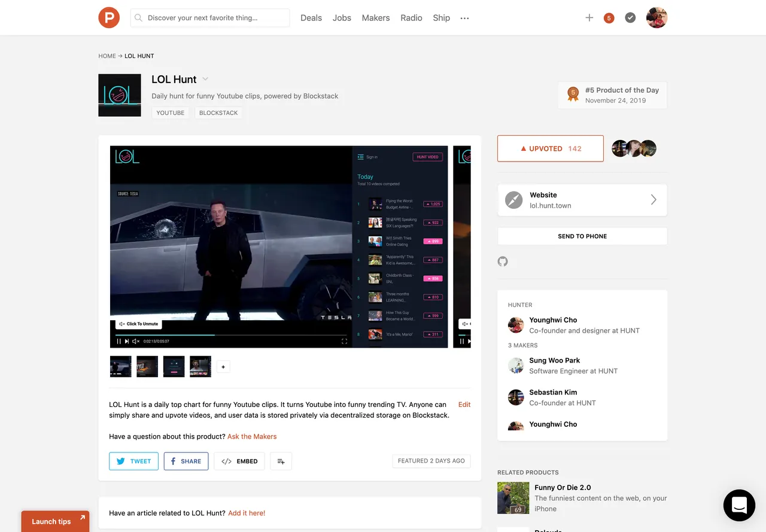
Task: Click Sebastian Kim's avatar icon
Action: [x=516, y=397]
